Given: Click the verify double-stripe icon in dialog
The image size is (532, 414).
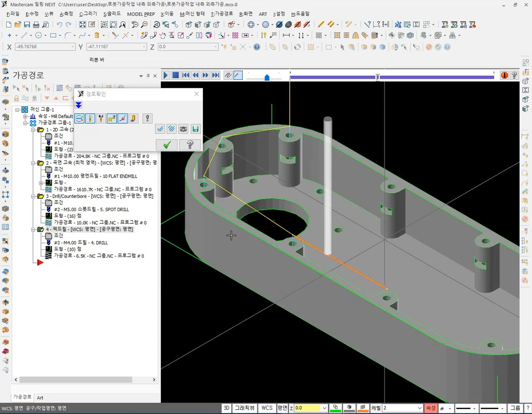Looking at the screenshot, I should (172, 129).
